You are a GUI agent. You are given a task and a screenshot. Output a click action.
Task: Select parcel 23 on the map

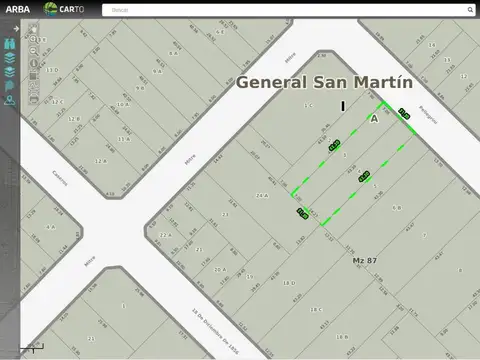pyautogui.click(x=225, y=214)
